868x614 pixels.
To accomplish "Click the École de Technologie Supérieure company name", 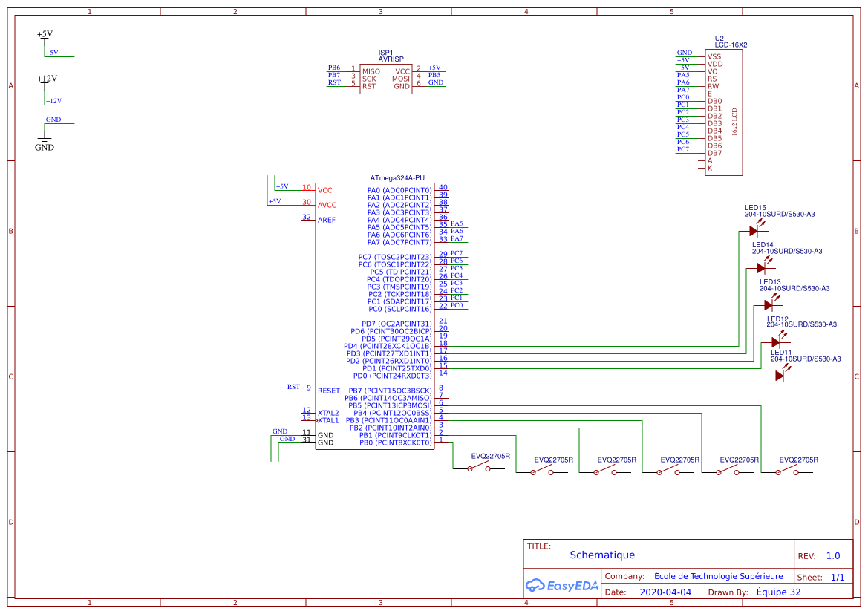I will [x=719, y=576].
